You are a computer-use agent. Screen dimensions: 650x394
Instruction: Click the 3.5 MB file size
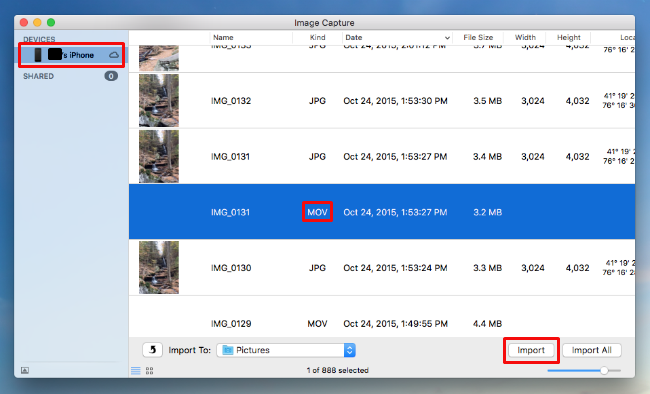[488, 101]
